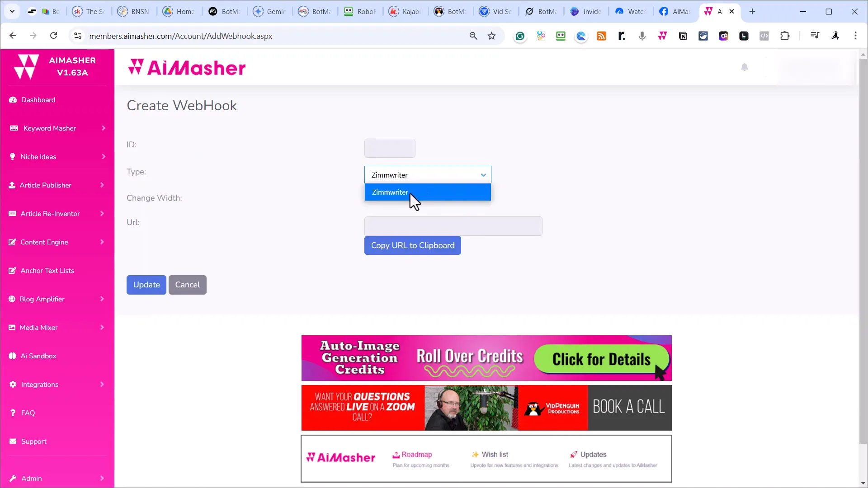868x488 pixels.
Task: Click the Media Mixer image icon
Action: point(12,328)
